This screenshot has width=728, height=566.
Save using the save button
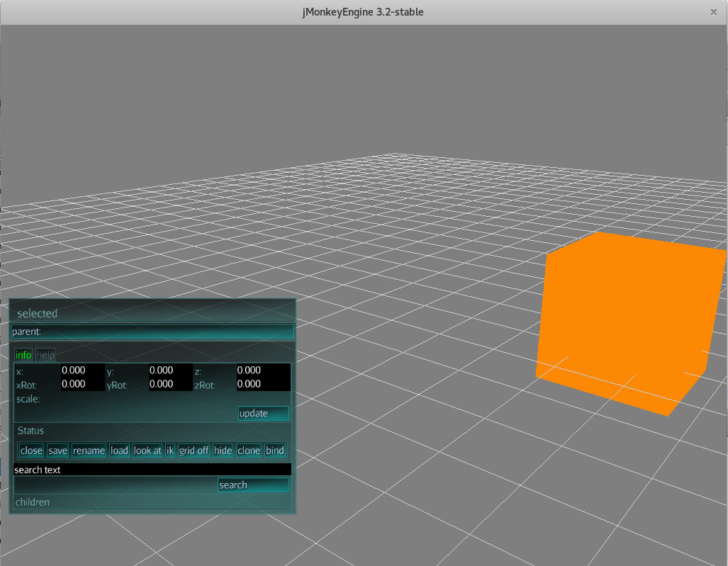coord(57,451)
